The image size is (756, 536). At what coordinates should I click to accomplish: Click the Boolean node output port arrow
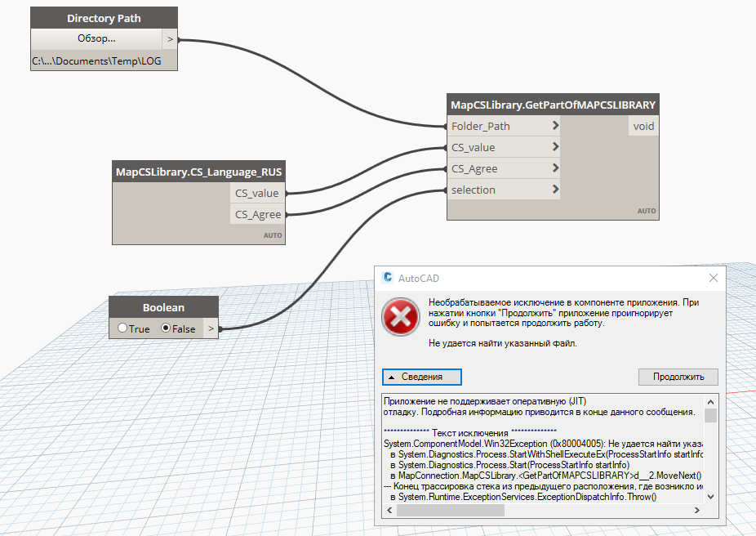(211, 328)
